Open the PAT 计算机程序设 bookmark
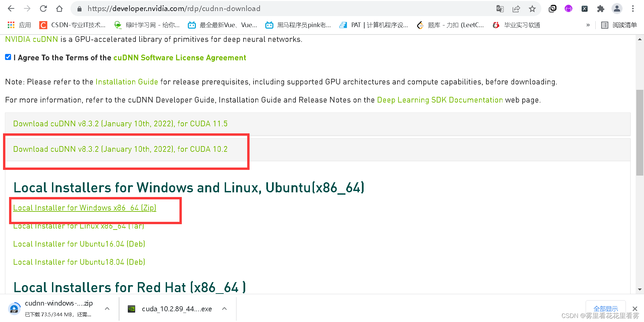Screen dimensions: 644x322 coord(374,25)
